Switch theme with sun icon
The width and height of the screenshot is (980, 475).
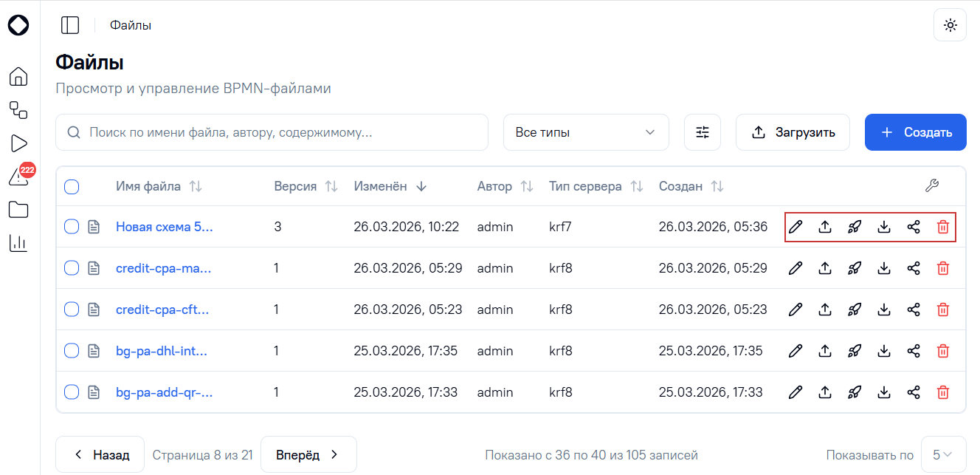(x=950, y=25)
